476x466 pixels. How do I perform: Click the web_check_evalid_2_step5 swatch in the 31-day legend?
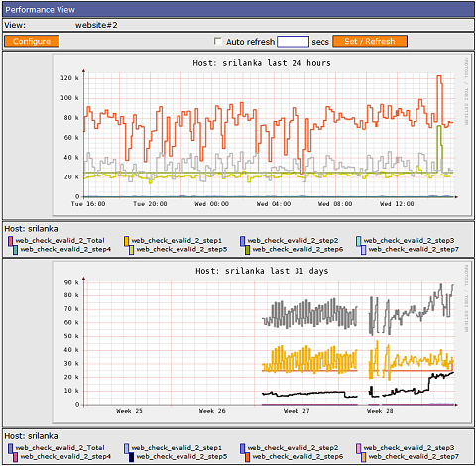131,457
